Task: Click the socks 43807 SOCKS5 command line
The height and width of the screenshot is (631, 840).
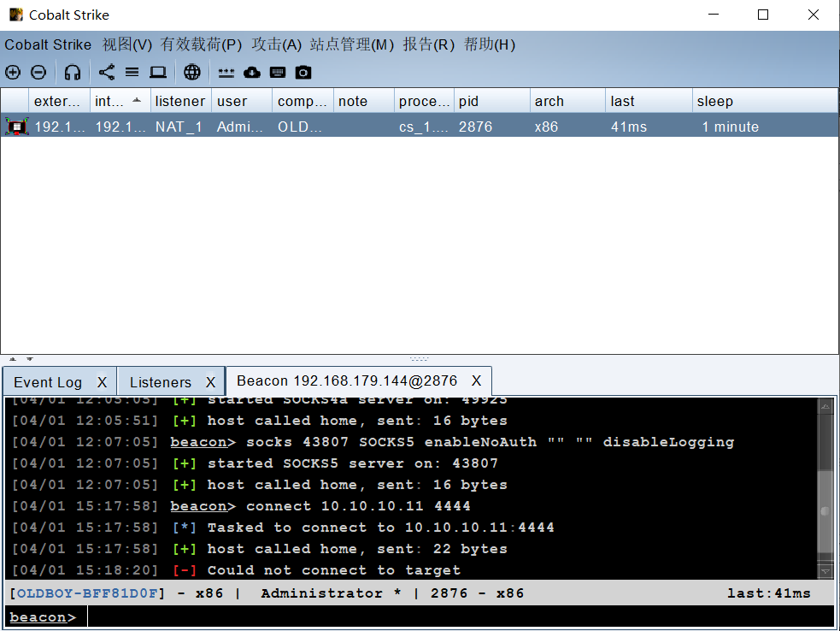Action: click(490, 442)
